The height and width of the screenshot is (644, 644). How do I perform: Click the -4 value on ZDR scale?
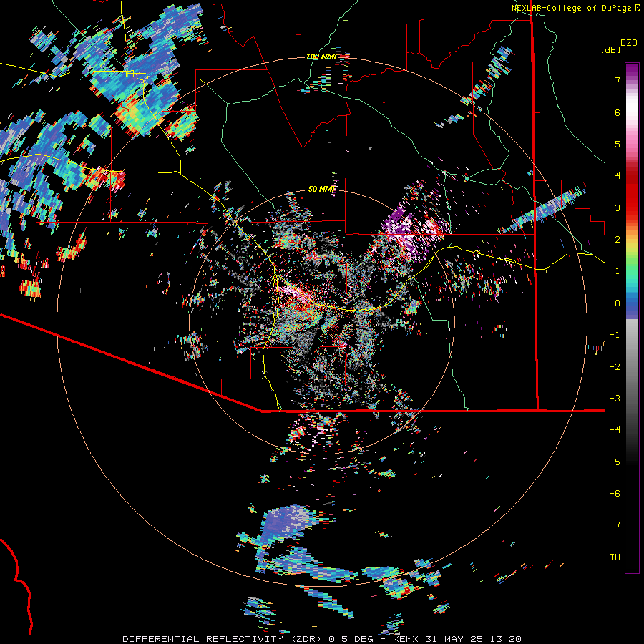click(615, 430)
